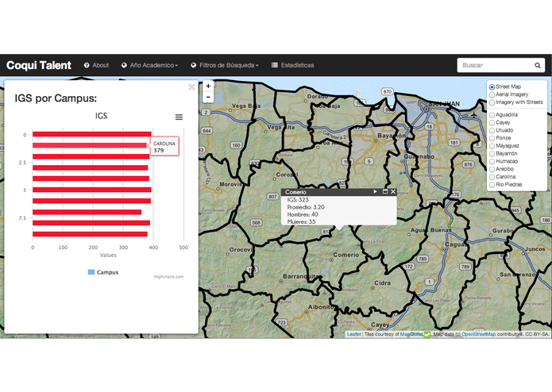Enable the Ponce overlay checkbox

pos(492,138)
